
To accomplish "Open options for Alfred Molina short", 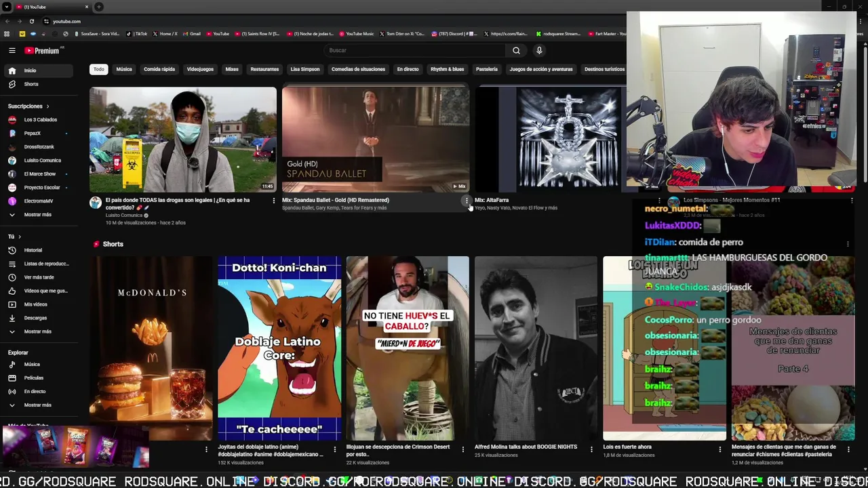I will (591, 449).
